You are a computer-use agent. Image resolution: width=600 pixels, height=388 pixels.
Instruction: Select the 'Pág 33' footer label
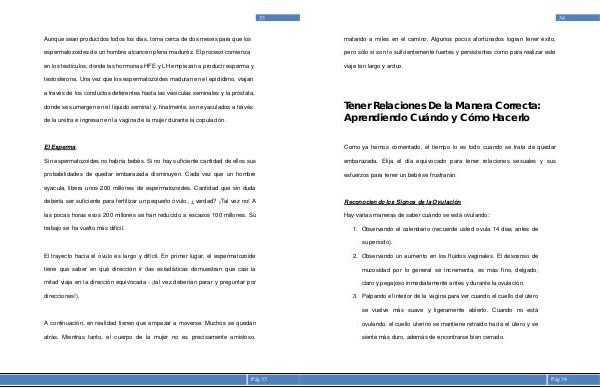pos(259,379)
